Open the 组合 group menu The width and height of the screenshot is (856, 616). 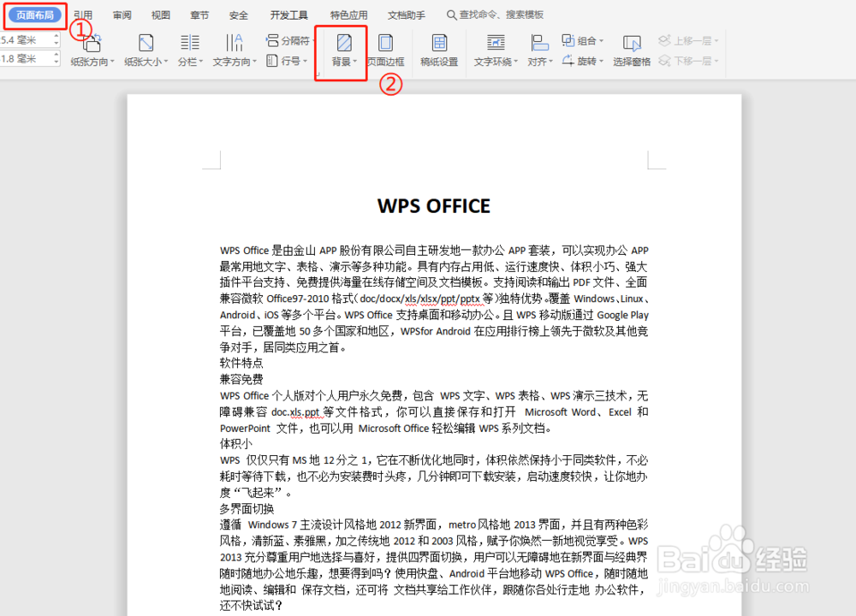tap(583, 40)
